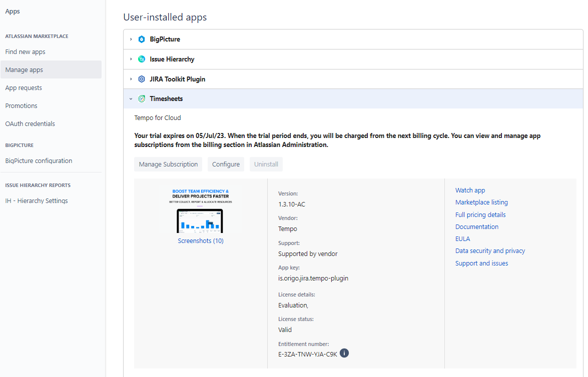Click the BigPicture app icon
The width and height of the screenshot is (588, 377).
tap(142, 39)
